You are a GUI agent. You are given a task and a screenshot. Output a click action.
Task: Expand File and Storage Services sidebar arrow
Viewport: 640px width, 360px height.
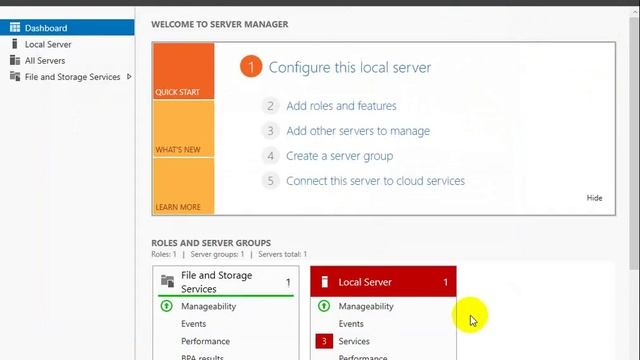click(x=129, y=76)
